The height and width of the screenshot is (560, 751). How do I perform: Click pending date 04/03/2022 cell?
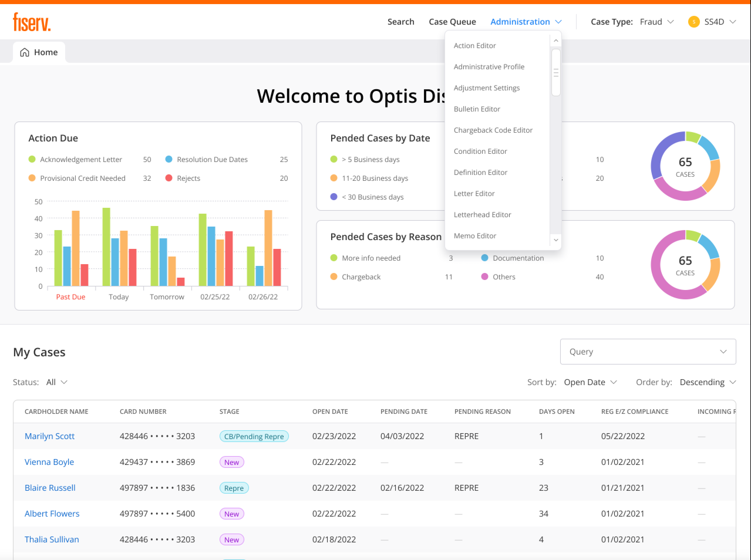[402, 436]
